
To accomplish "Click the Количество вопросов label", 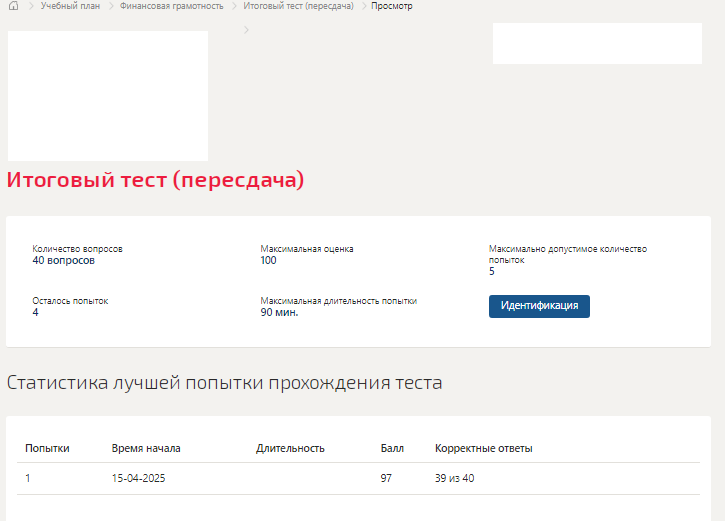I will coord(77,249).
